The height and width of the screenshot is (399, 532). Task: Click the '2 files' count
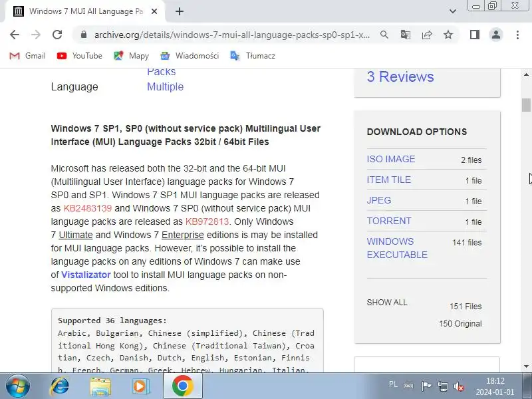471,160
